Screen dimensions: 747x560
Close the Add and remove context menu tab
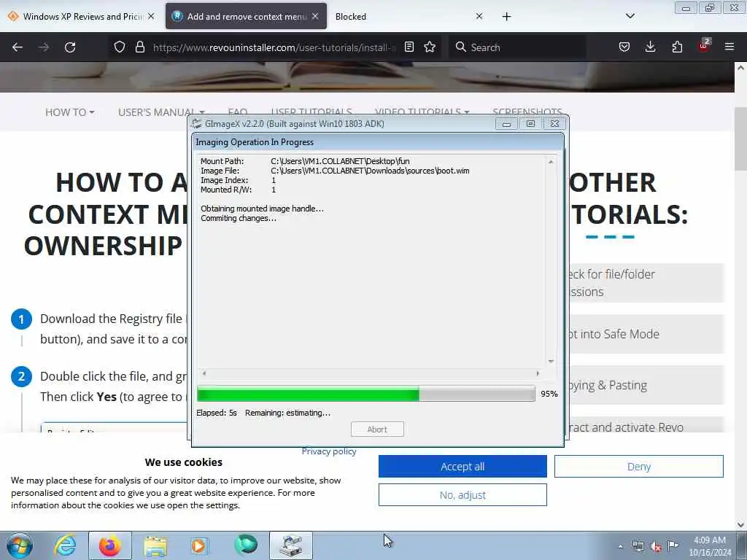[315, 16]
